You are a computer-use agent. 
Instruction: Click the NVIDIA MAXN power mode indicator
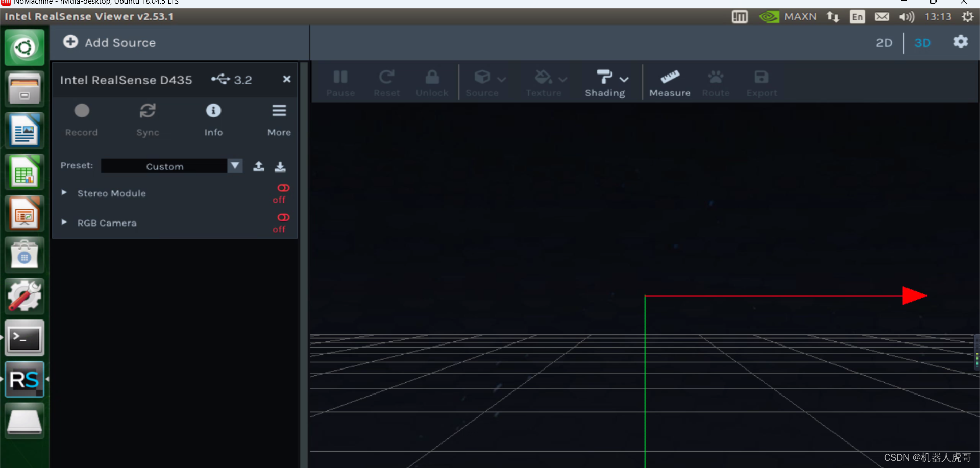pyautogui.click(x=788, y=17)
